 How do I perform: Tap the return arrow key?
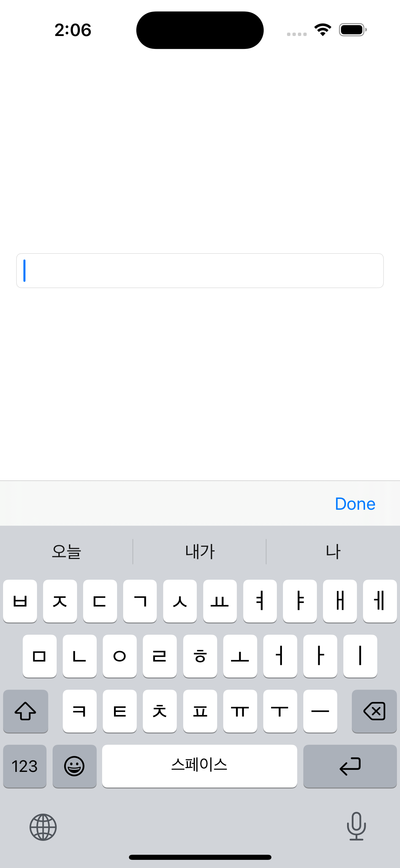350,766
